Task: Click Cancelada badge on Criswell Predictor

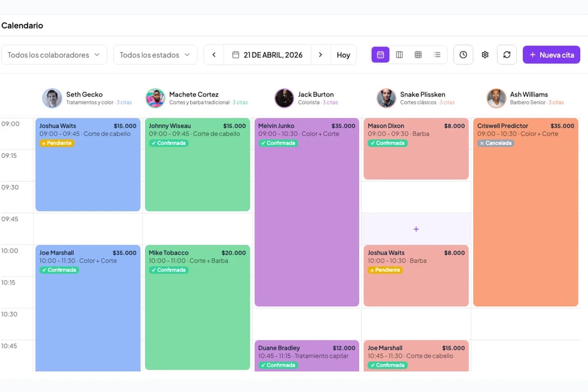Action: point(496,143)
